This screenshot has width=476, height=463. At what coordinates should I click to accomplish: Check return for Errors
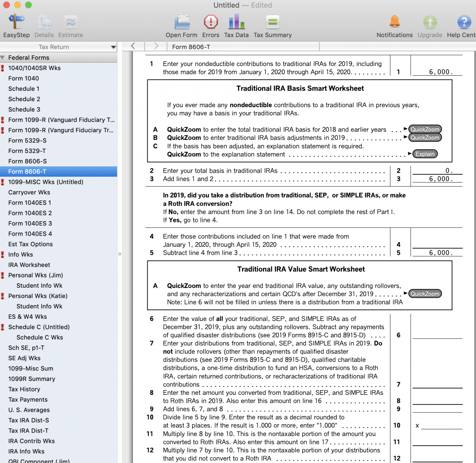tap(210, 25)
